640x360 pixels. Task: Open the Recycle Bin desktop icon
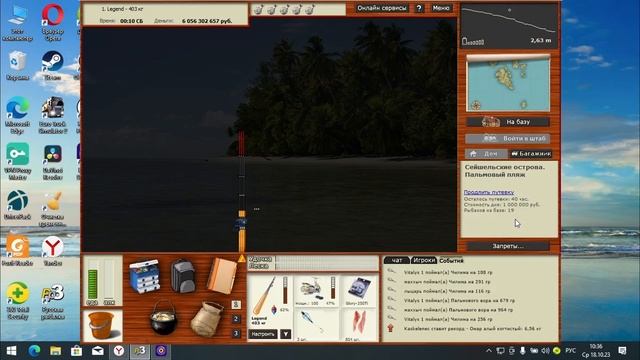(17, 65)
